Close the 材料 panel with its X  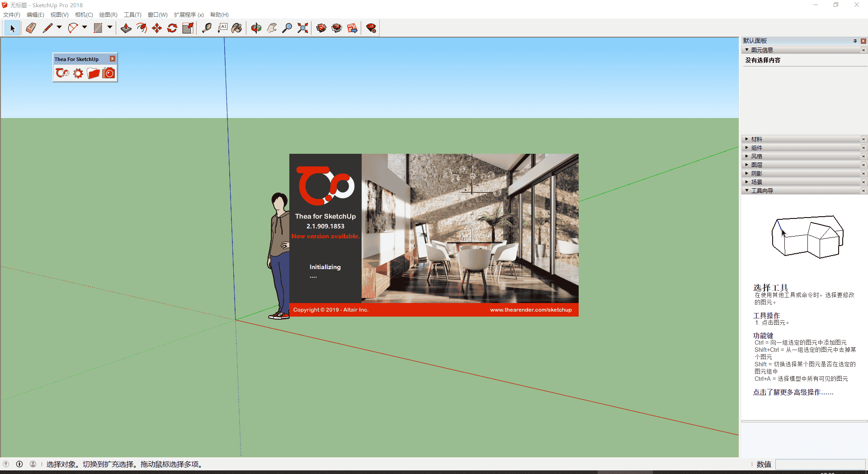coord(863,139)
